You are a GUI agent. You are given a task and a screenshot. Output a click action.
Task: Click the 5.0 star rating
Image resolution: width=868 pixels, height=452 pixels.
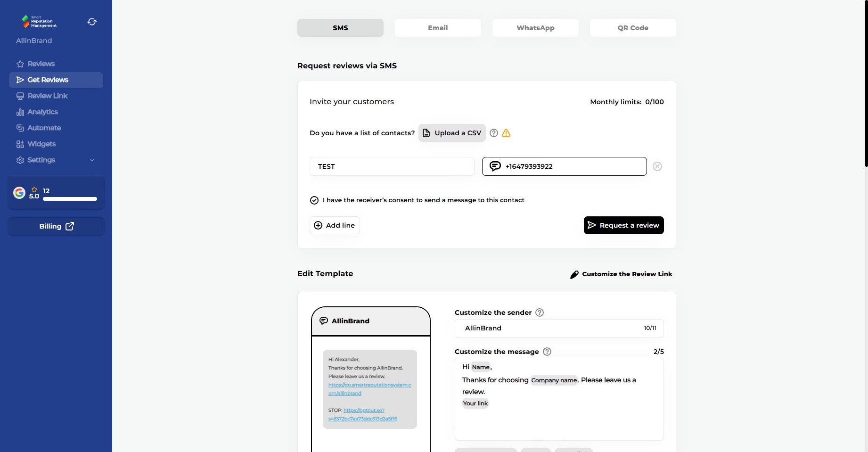point(34,193)
